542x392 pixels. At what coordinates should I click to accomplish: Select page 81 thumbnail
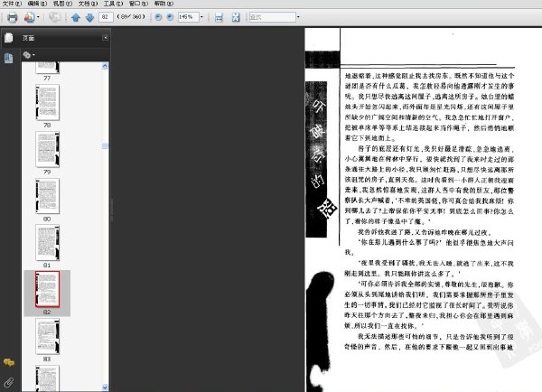47,243
